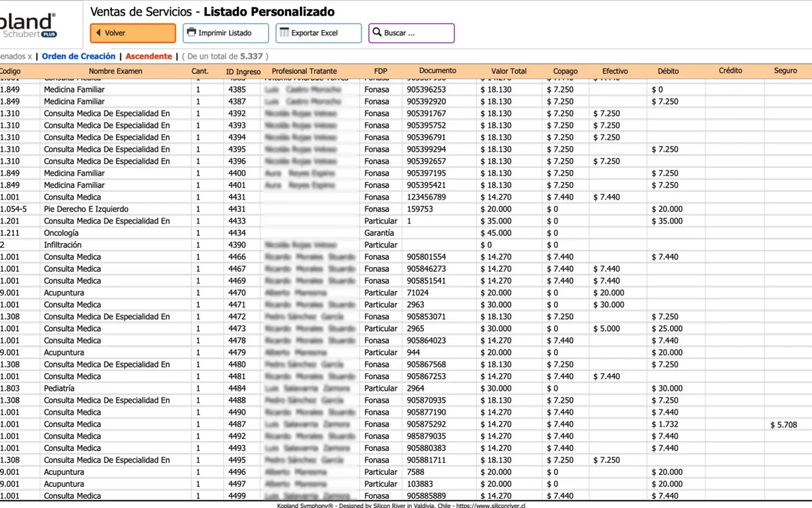812x508 pixels.
Task: Select the Oncología exam row
Action: point(406,233)
